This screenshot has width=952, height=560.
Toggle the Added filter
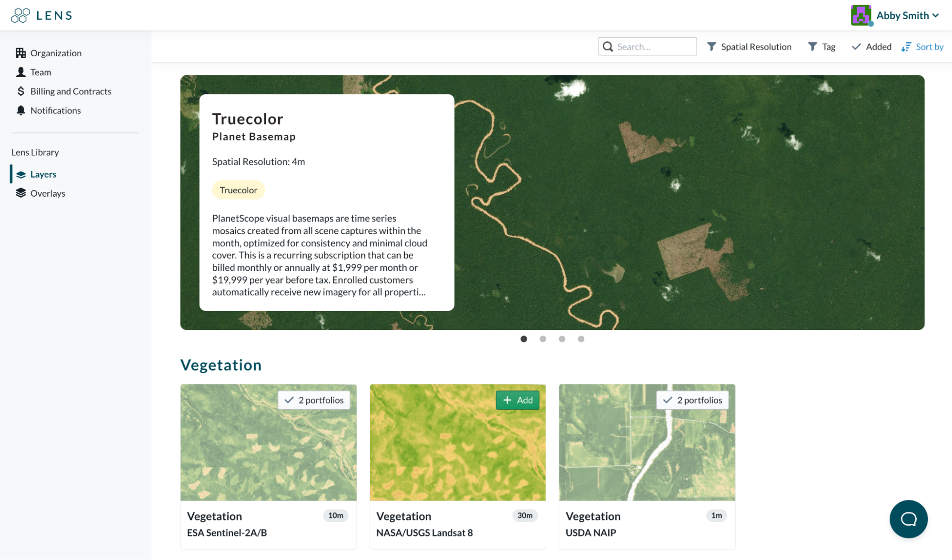[x=871, y=46]
